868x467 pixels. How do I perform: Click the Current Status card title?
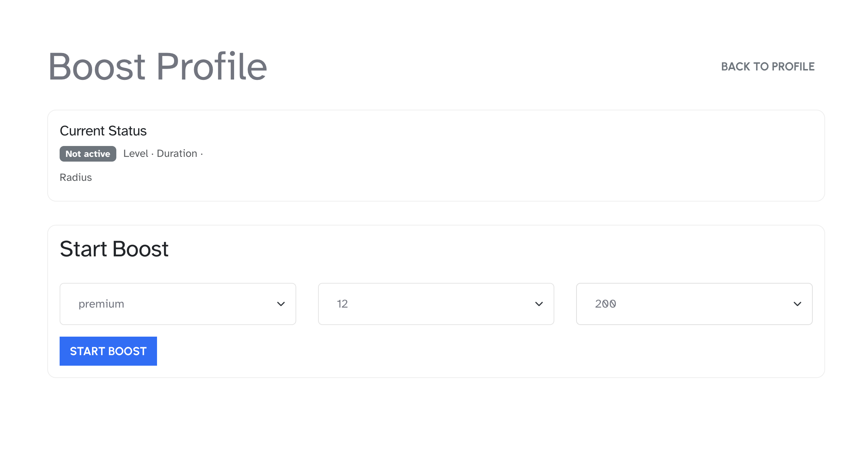(x=103, y=131)
